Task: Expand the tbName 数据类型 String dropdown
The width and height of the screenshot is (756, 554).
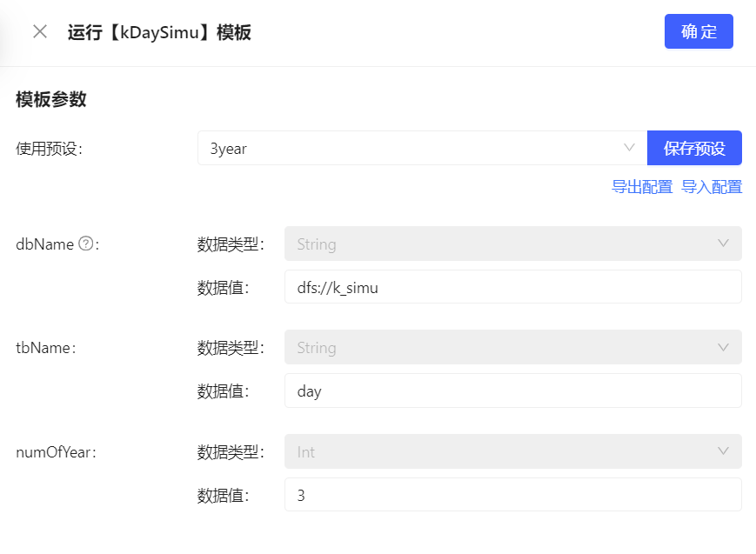Action: point(512,348)
